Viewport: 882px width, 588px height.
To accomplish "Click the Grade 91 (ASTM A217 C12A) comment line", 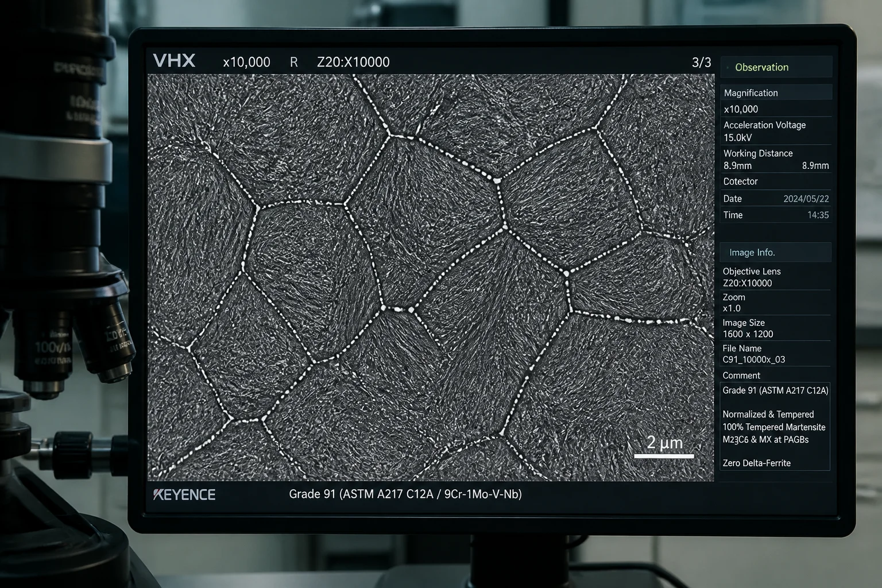I will (775, 390).
